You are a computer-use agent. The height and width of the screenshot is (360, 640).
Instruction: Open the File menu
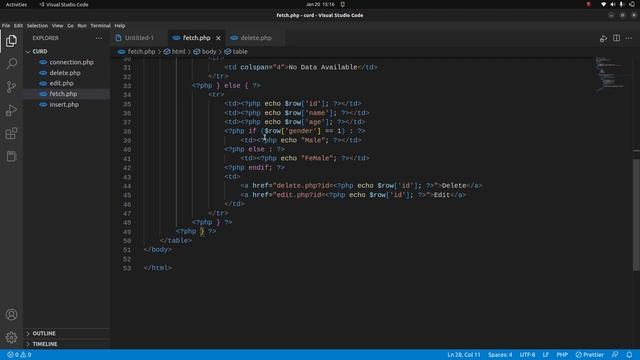click(x=6, y=25)
